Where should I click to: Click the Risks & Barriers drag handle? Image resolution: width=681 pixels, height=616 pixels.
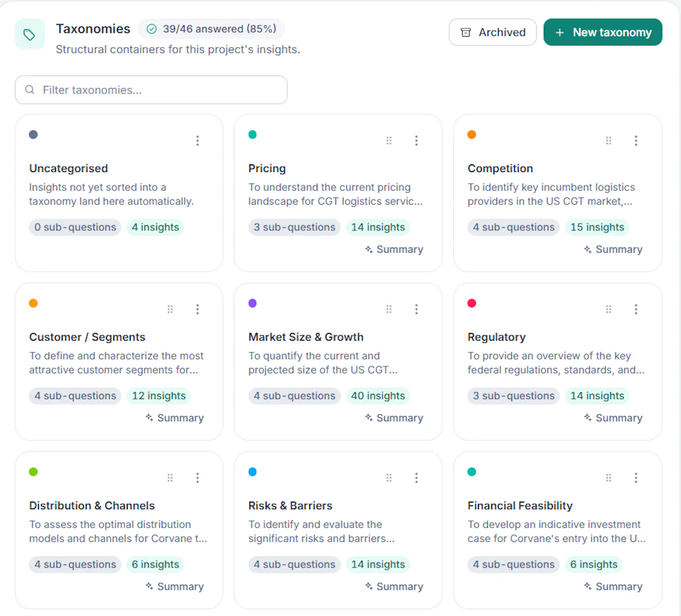click(389, 478)
